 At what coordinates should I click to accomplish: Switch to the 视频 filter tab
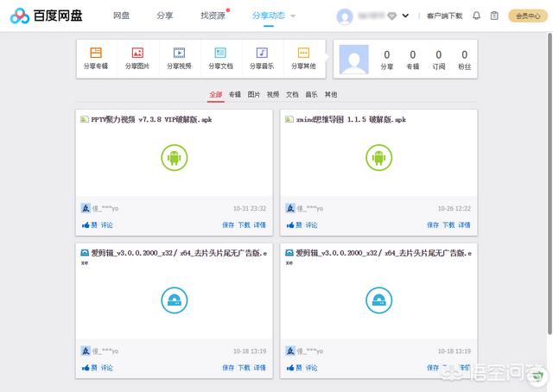[x=273, y=94]
